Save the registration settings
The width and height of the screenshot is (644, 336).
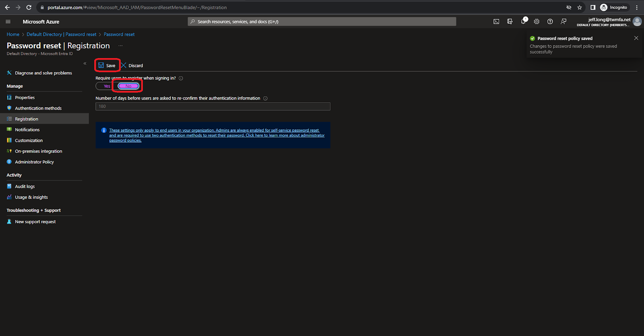tap(107, 65)
